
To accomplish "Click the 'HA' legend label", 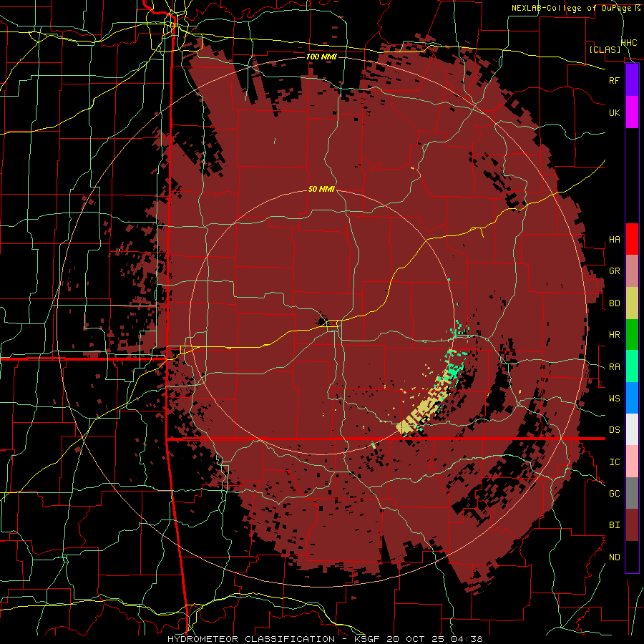I will (x=614, y=240).
